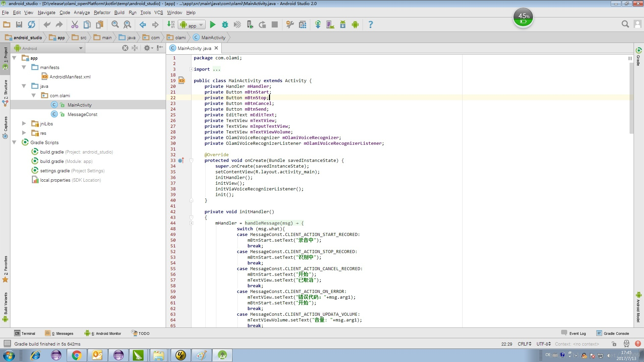Open the SDK Manager toolbar icon
644x362 pixels.
(x=342, y=24)
